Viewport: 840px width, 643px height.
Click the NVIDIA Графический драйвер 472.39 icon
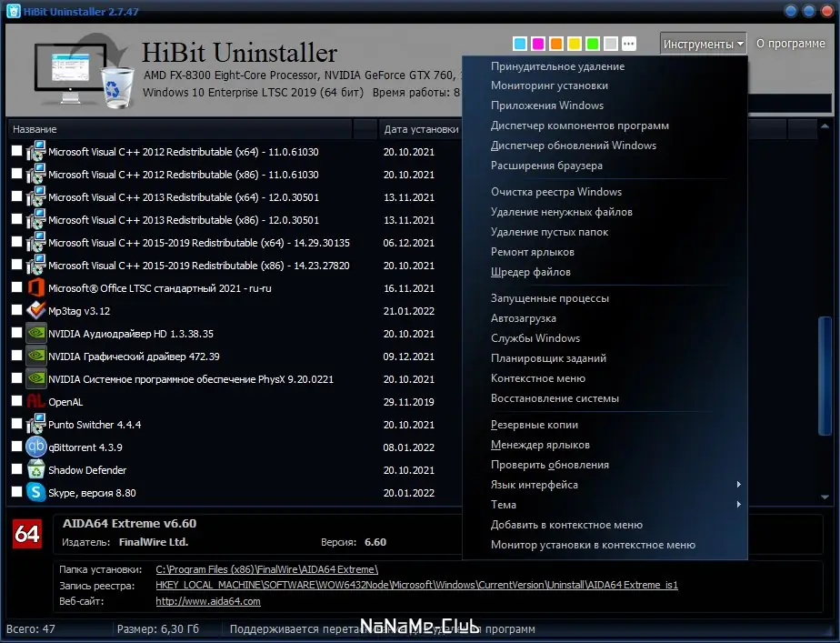(35, 356)
